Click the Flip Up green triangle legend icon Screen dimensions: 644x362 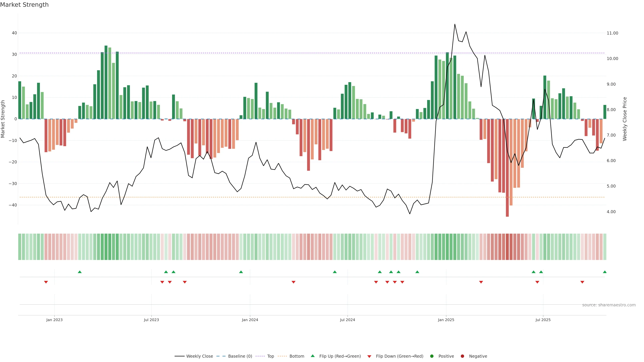312,356
